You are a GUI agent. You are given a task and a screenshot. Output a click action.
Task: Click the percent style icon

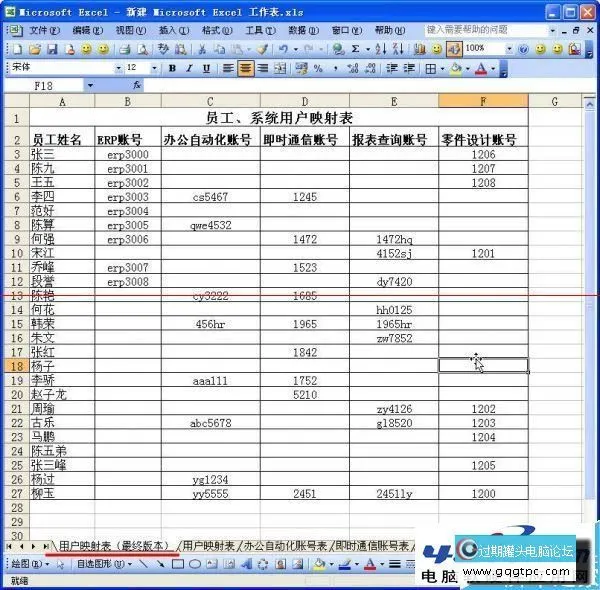(318, 68)
